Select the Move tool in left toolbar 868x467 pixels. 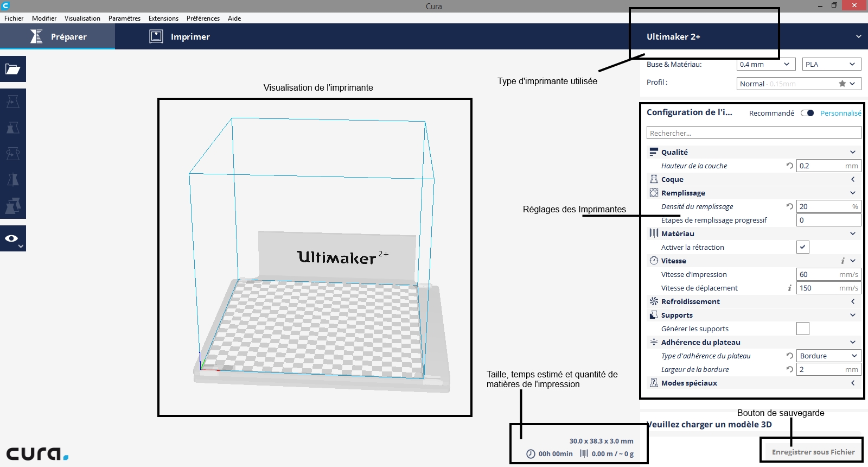coord(12,102)
